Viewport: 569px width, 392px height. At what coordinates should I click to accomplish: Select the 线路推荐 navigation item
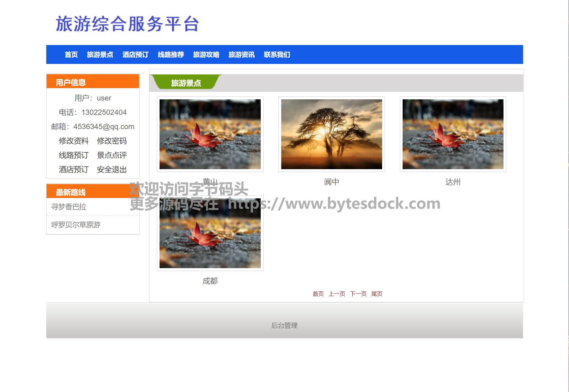[171, 55]
